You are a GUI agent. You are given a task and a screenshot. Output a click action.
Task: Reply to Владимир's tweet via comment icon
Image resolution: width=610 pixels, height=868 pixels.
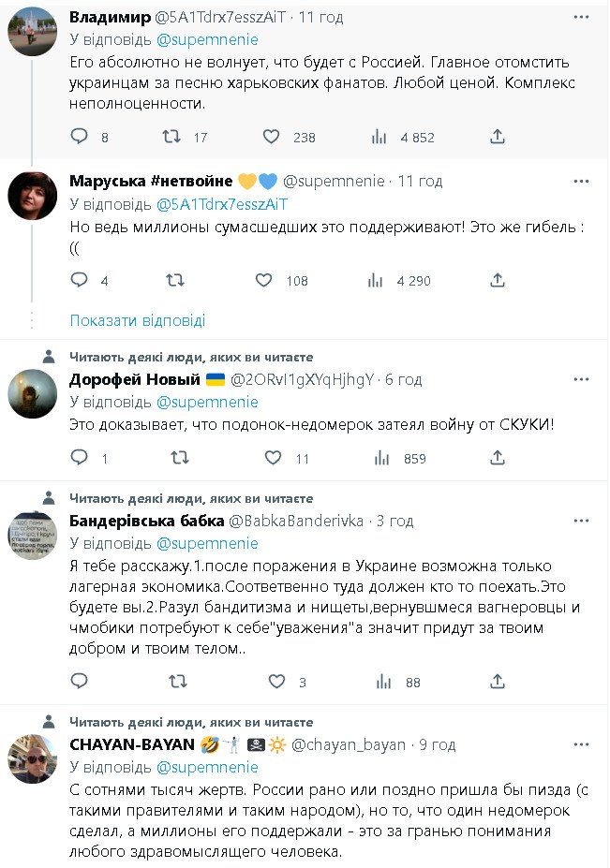pos(80,137)
